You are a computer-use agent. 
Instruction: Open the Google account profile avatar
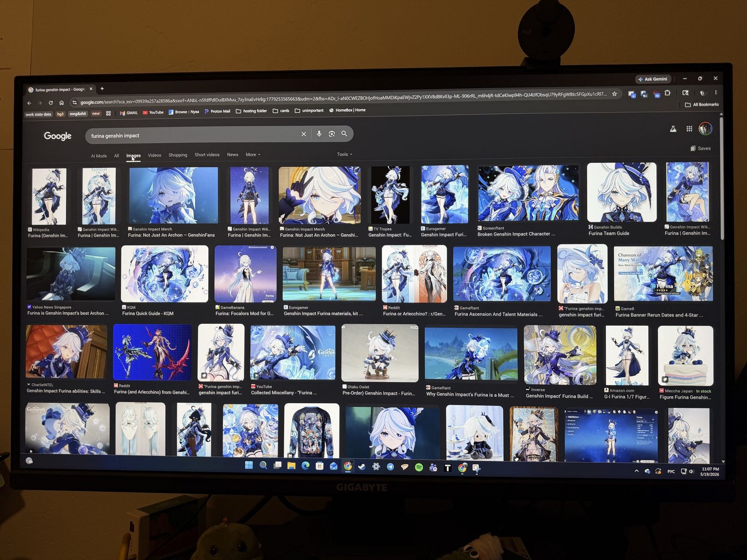[705, 128]
